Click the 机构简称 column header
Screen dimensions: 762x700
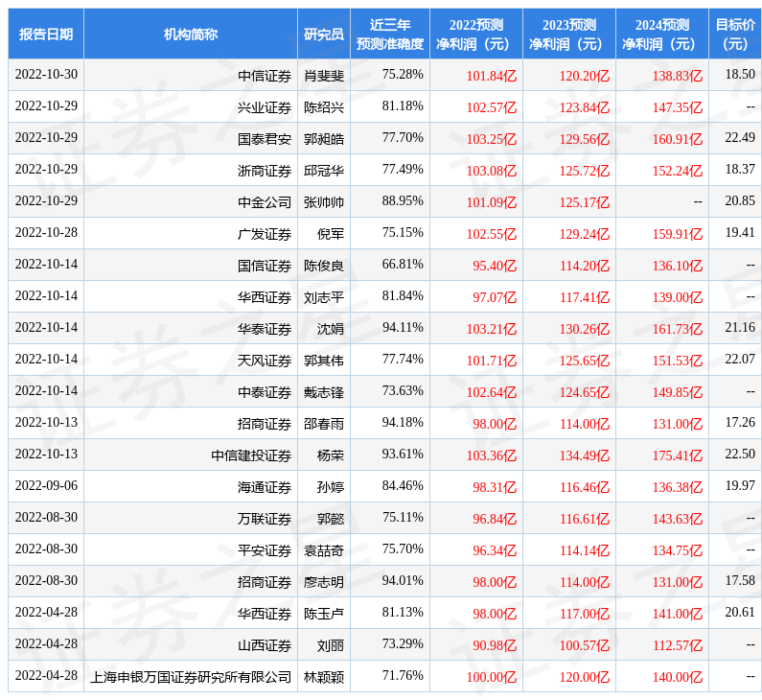click(191, 34)
